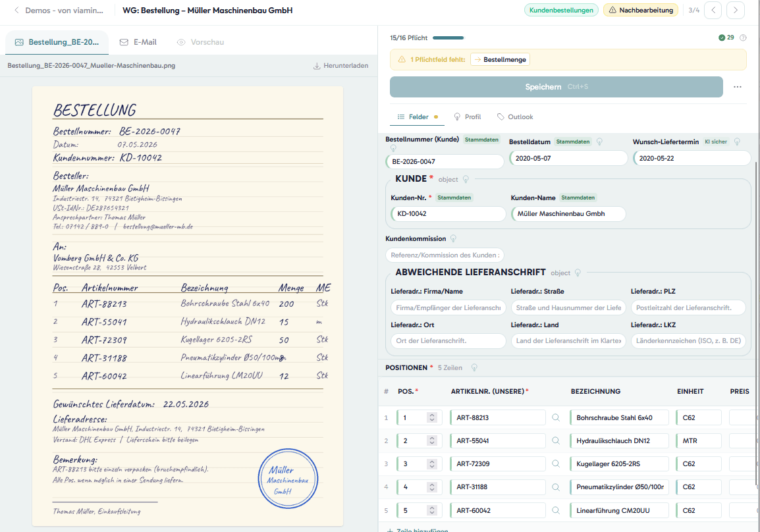Image resolution: width=760 pixels, height=532 pixels.
Task: Click the help question mark icon
Action: click(x=743, y=38)
